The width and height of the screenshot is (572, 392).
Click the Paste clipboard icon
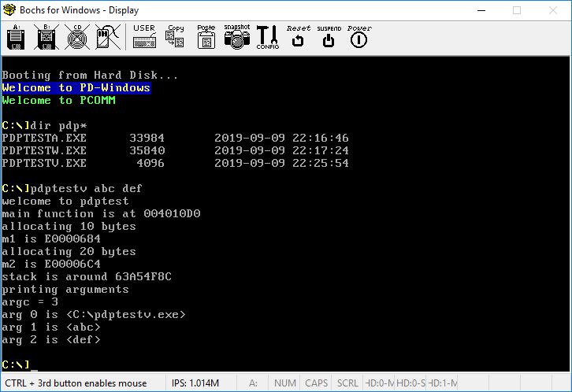[206, 37]
